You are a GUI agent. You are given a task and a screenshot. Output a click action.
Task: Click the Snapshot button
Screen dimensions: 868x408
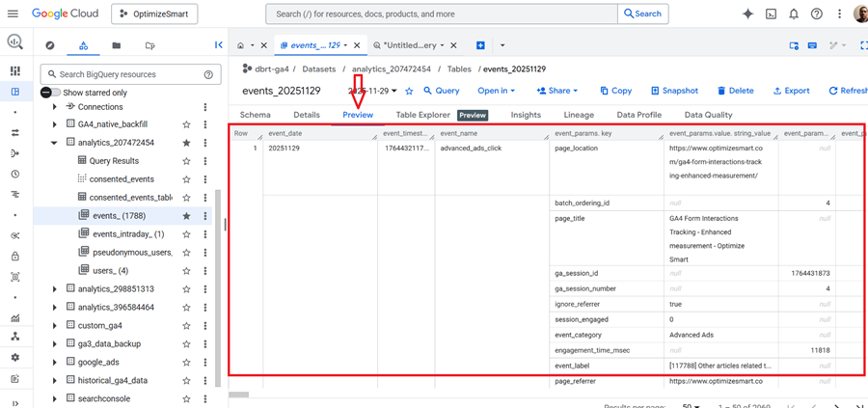674,91
